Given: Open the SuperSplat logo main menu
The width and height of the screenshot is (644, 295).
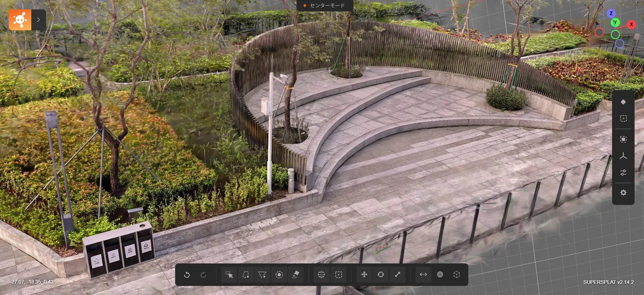Looking at the screenshot, I should 20,20.
